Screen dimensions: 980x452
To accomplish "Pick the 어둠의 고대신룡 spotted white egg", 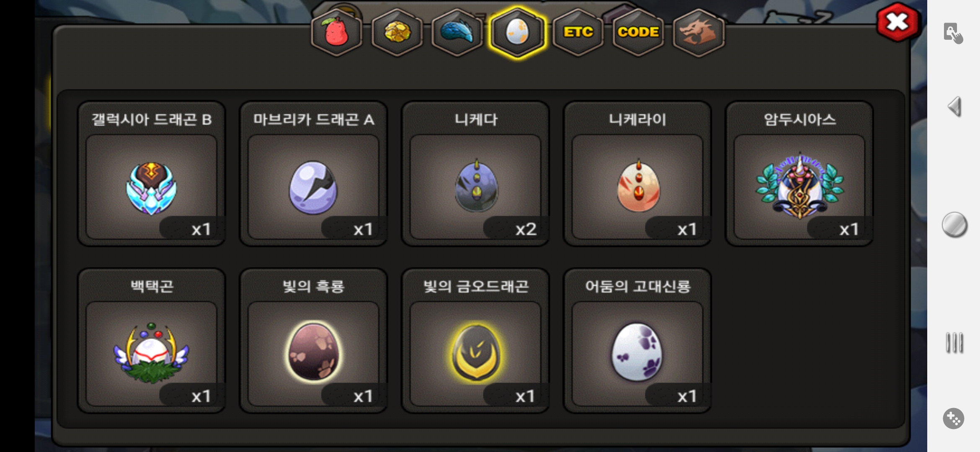I will coord(637,341).
